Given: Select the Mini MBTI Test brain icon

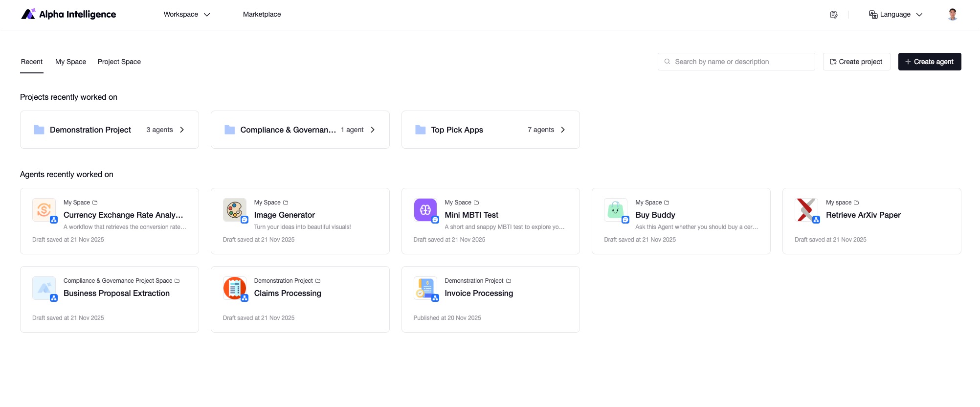Looking at the screenshot, I should 425,210.
